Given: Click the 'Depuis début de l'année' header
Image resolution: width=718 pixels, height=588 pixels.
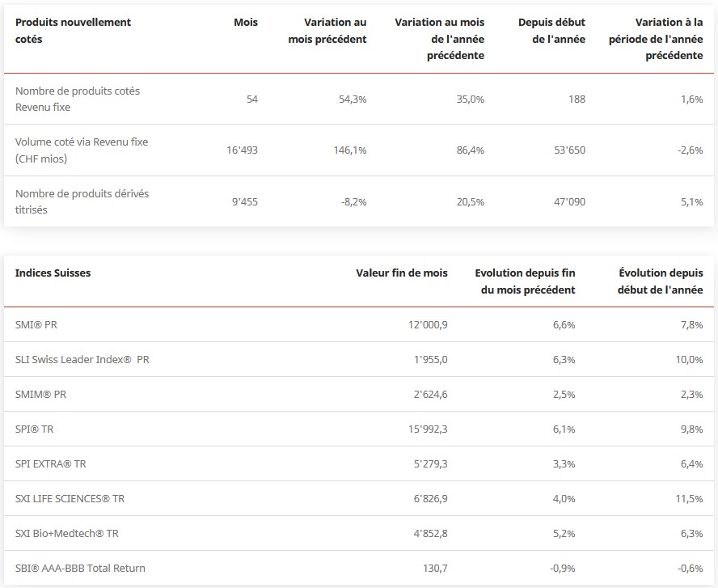Looking at the screenshot, I should [551, 31].
